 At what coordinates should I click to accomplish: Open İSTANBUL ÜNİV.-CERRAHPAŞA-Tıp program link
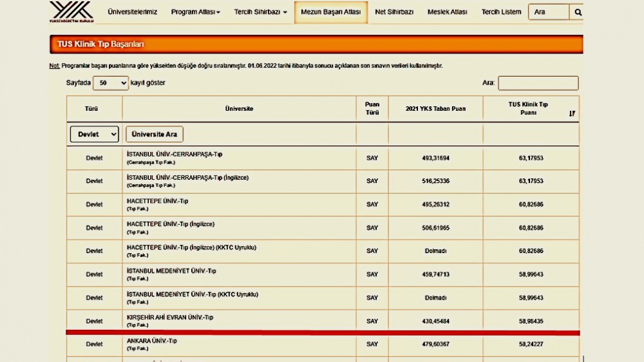[x=175, y=155]
